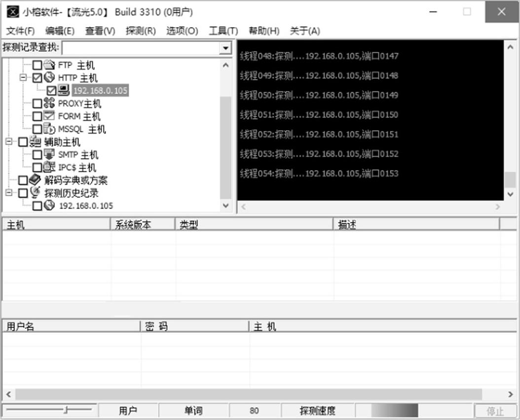Screen dimensions: 520x420
Task: Open the 查看(V) menu
Action: [100, 31]
